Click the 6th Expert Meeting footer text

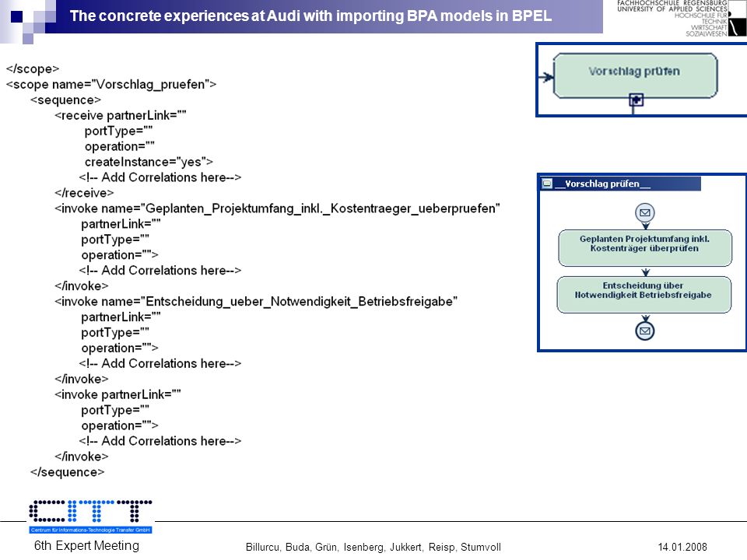[86, 546]
